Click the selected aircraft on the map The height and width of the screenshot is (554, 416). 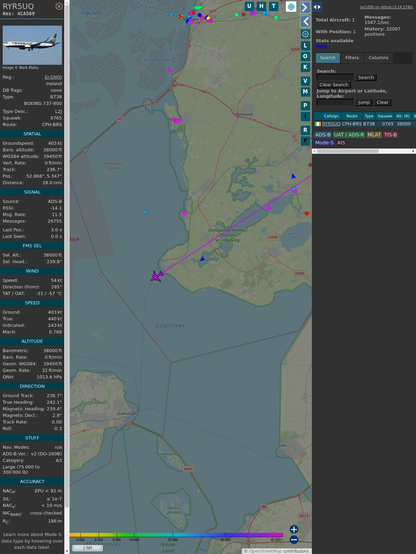click(x=156, y=276)
